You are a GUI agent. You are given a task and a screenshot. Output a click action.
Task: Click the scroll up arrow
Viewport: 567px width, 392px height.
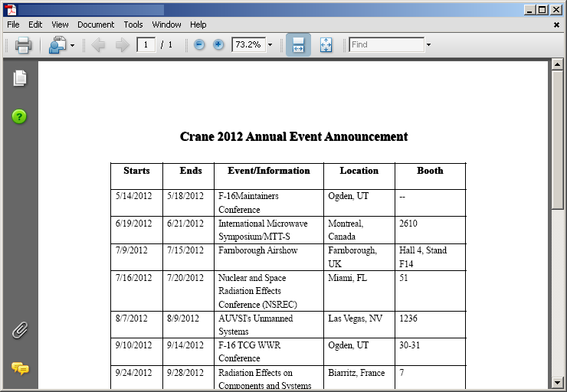557,64
